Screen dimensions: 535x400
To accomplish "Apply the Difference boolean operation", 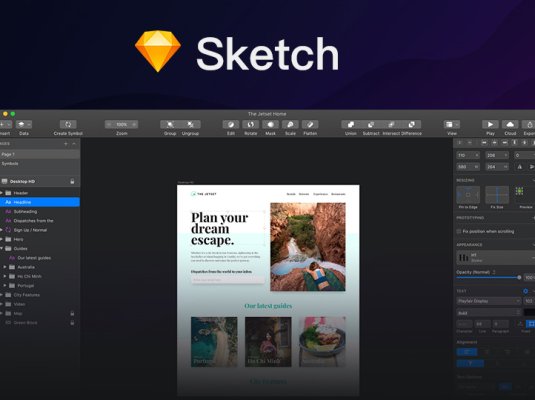I will 411,124.
